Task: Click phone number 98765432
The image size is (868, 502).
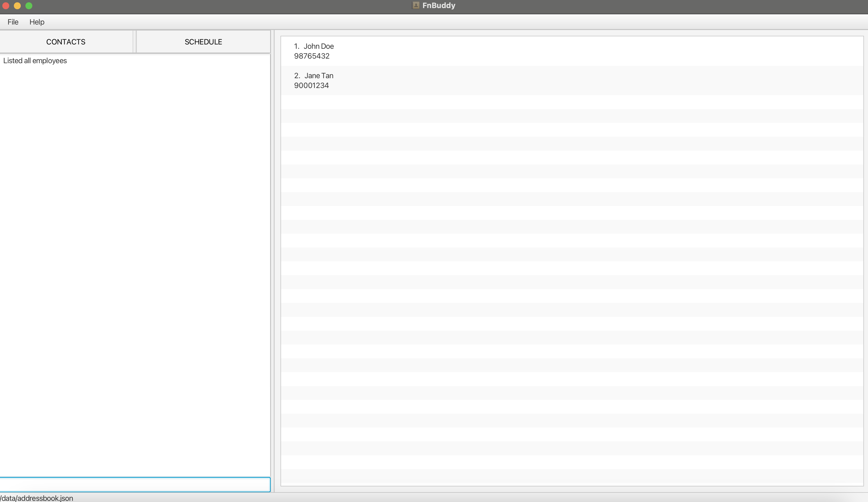Action: coord(312,56)
